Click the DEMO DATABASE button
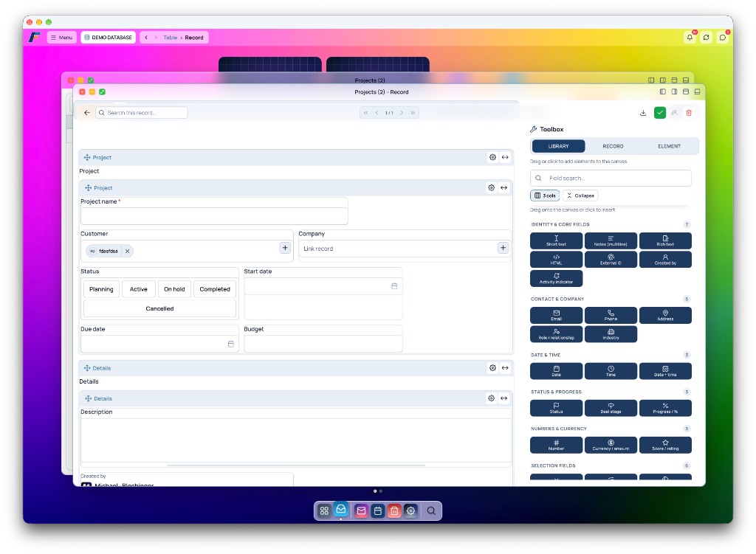The image size is (756, 554). pyautogui.click(x=108, y=37)
